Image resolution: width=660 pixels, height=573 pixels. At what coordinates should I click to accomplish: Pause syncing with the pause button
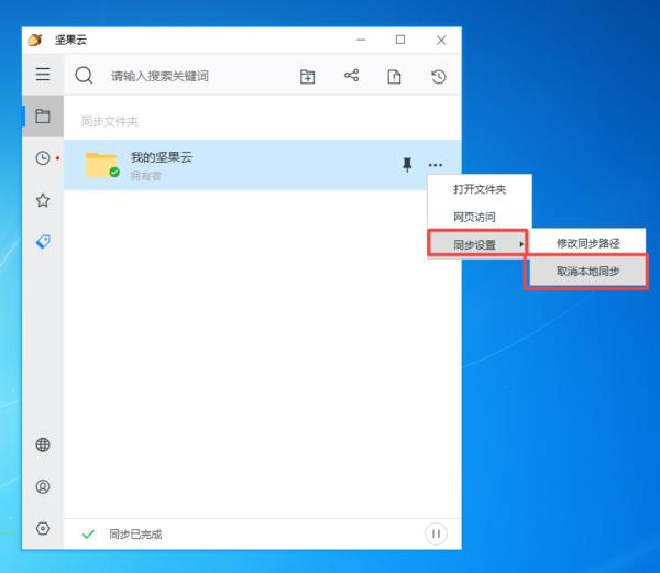tap(436, 534)
